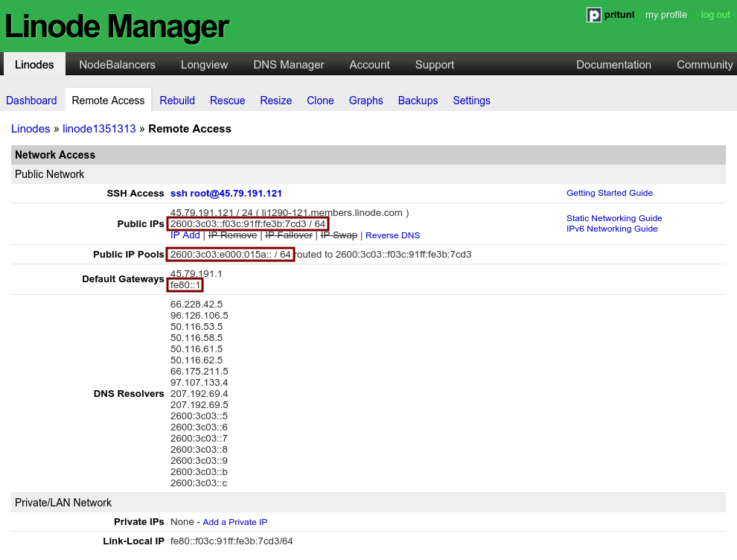Click the DNS resolver 96.126.106.5
This screenshot has height=560, width=737.
point(200,316)
